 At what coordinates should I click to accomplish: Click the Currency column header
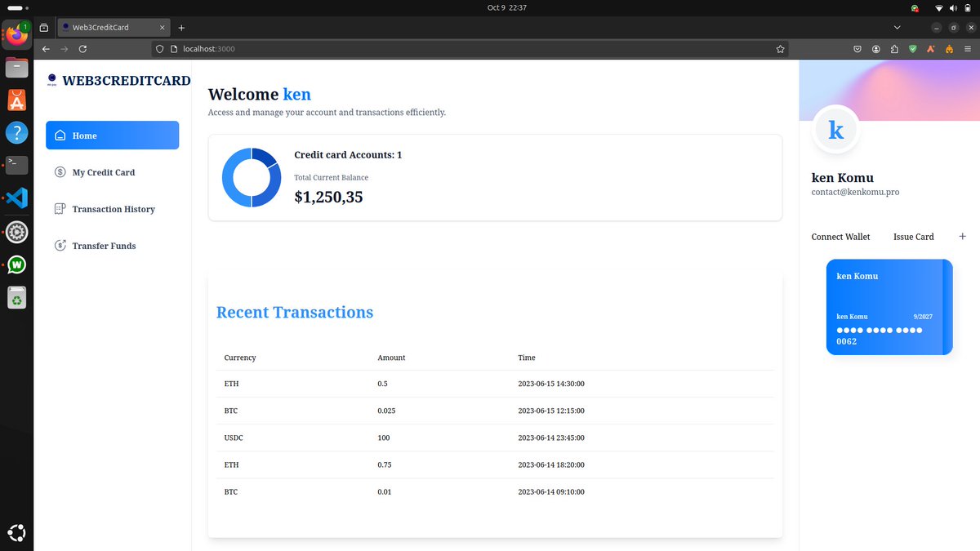point(240,358)
